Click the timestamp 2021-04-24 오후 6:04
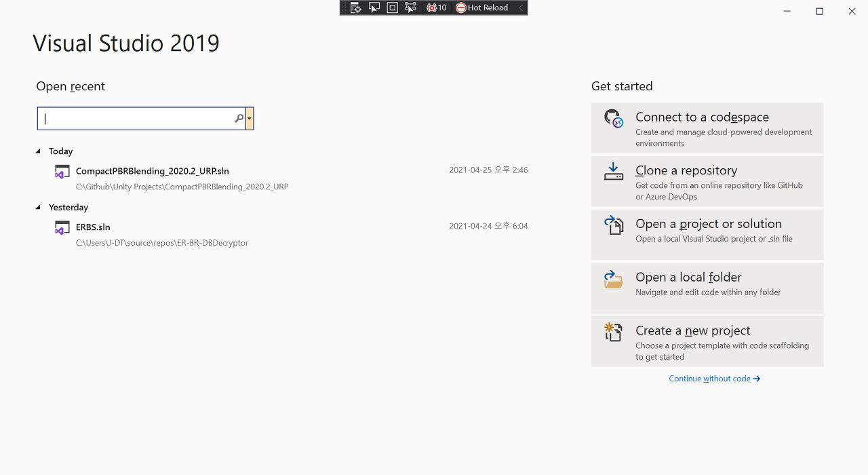This screenshot has width=868, height=475. [488, 227]
